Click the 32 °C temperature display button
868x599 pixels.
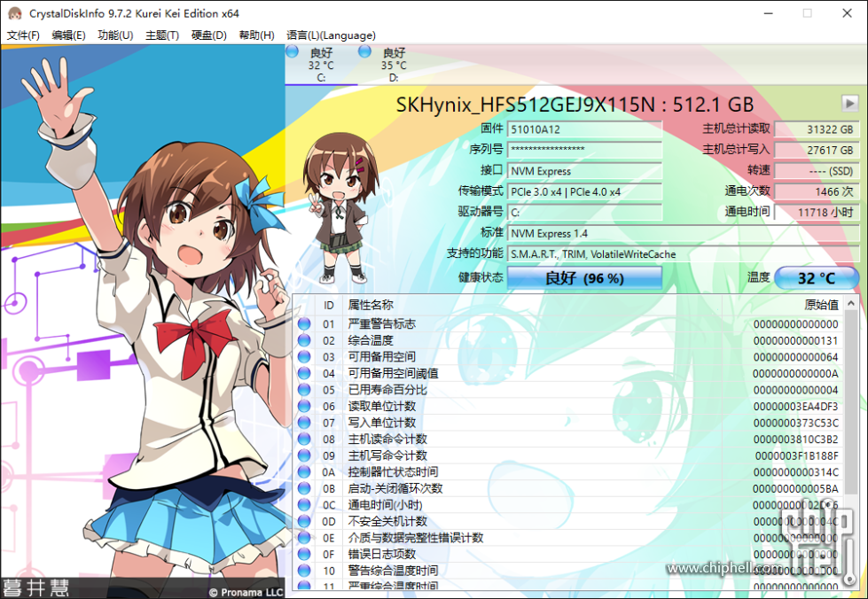tap(816, 277)
